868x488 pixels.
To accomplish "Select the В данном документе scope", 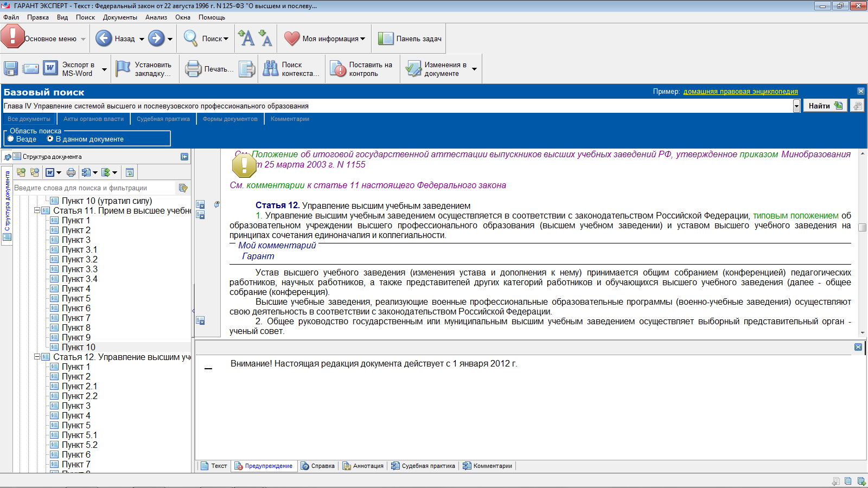I will click(86, 139).
